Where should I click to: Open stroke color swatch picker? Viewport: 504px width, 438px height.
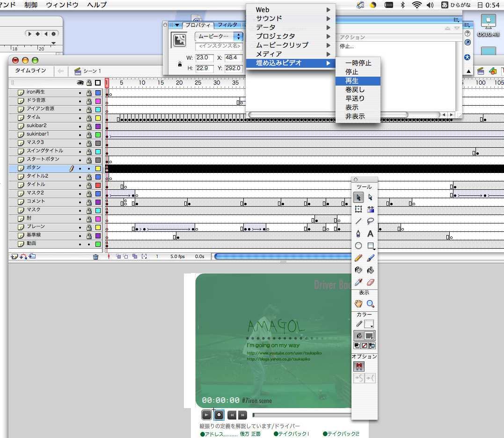[369, 324]
